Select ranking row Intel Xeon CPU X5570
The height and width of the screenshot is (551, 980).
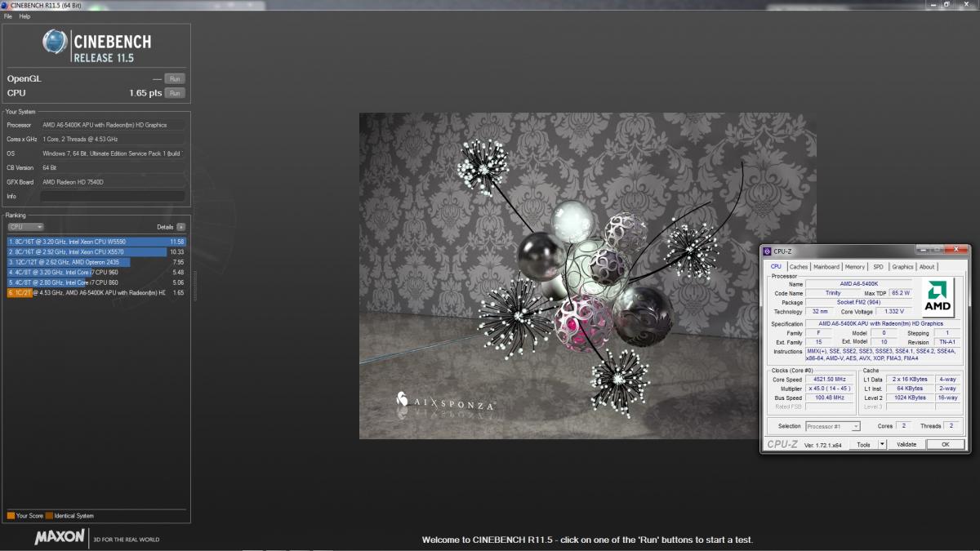[x=96, y=252]
